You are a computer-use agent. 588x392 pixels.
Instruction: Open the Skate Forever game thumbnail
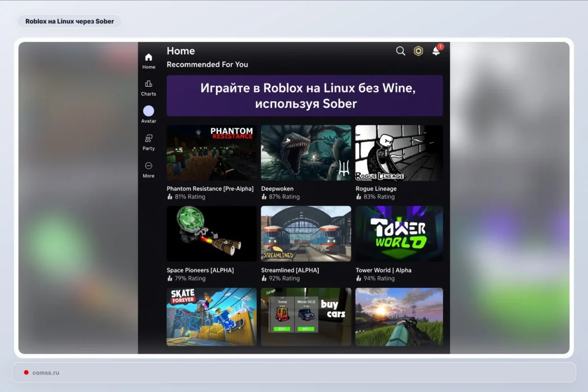212,317
